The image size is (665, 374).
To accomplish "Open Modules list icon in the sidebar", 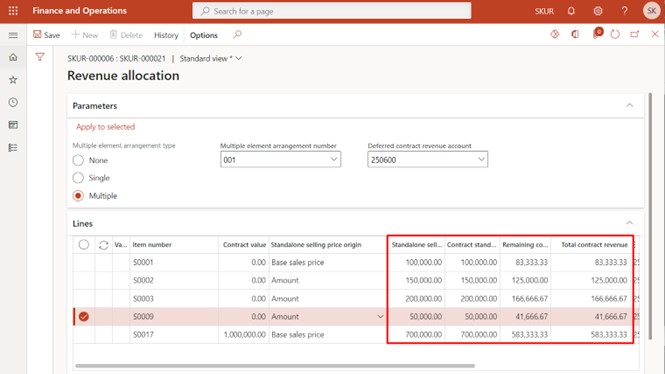I will coord(13,148).
